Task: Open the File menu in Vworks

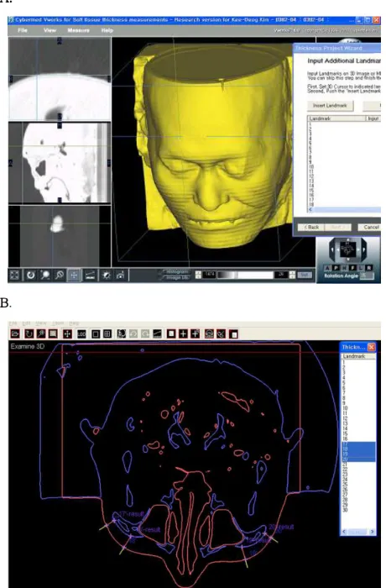Action: 23,30
